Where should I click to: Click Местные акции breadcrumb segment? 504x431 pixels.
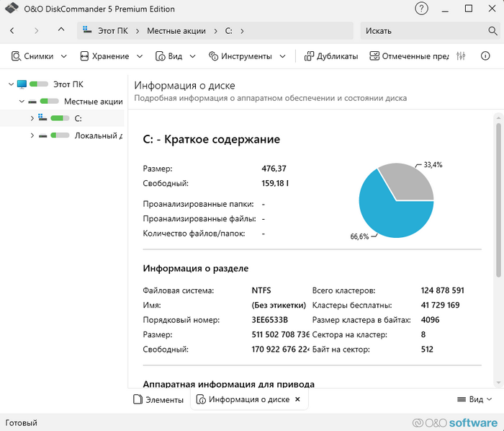(176, 31)
